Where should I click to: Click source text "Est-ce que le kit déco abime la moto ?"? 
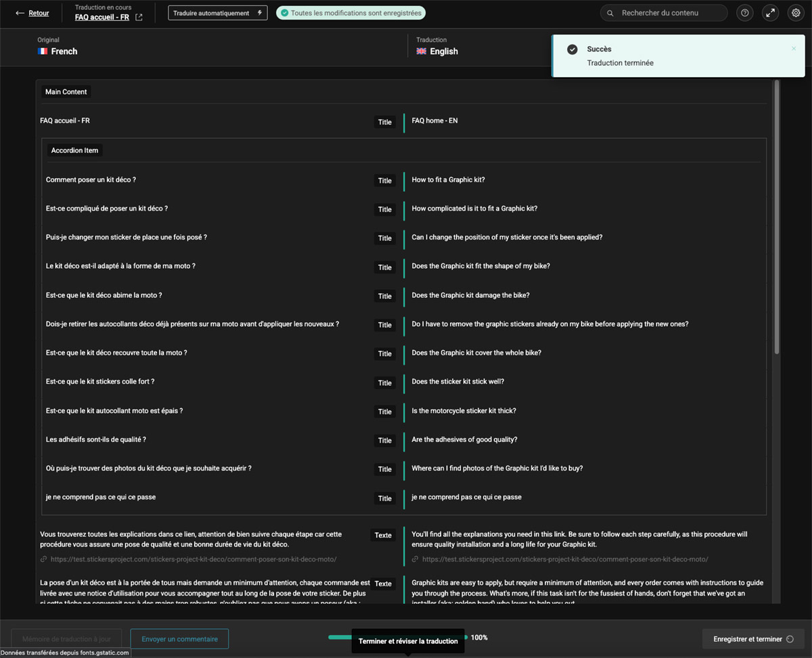[x=104, y=295]
